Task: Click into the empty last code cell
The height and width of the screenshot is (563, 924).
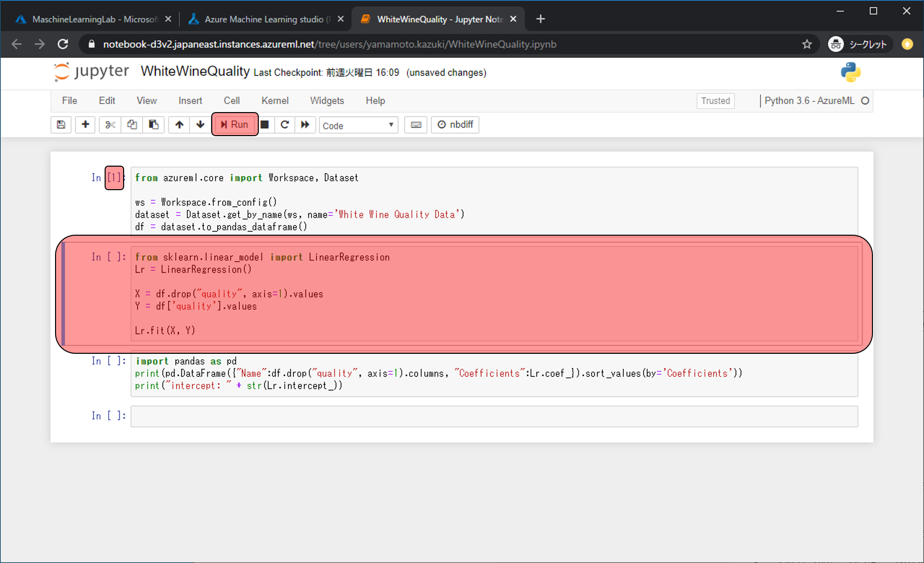Action: click(494, 416)
